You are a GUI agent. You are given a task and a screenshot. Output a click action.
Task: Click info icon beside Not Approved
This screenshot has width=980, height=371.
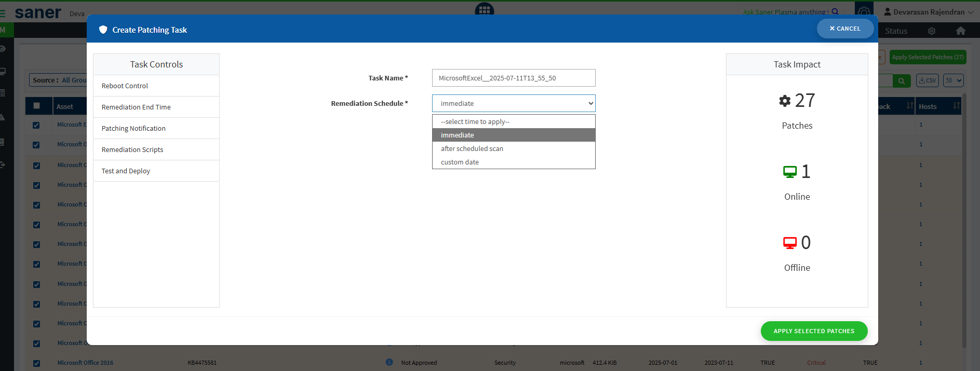390,362
